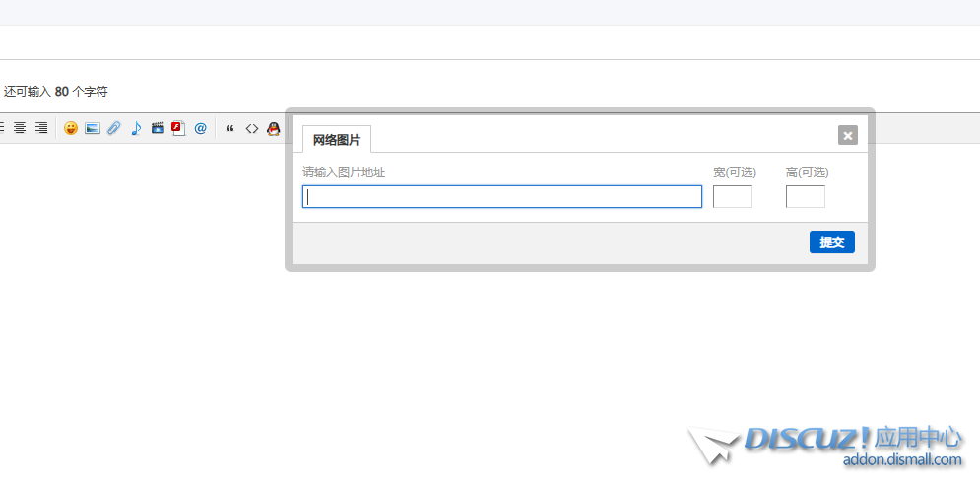The height and width of the screenshot is (485, 980).
Task: Open the addon.dismall.com link
Action: point(902,460)
